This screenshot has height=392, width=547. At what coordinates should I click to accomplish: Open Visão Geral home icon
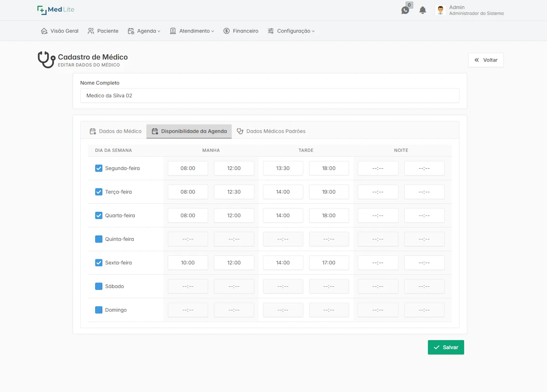point(44,31)
